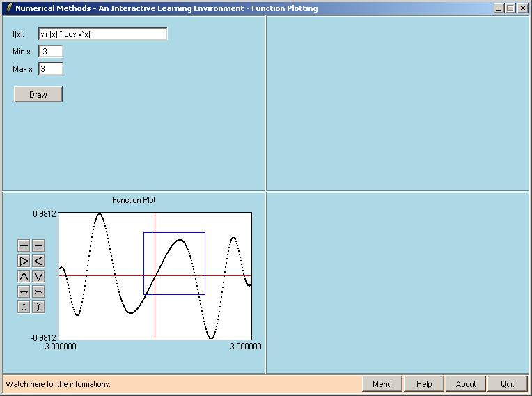
Task: Stretch plot vertically with outward arrows
Action: (x=24, y=307)
